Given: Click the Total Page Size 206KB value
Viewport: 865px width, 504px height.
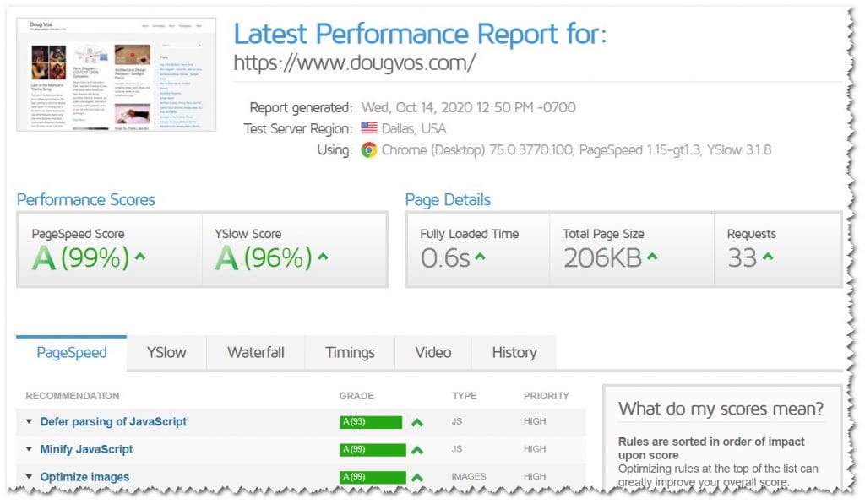Looking at the screenshot, I should pos(602,258).
